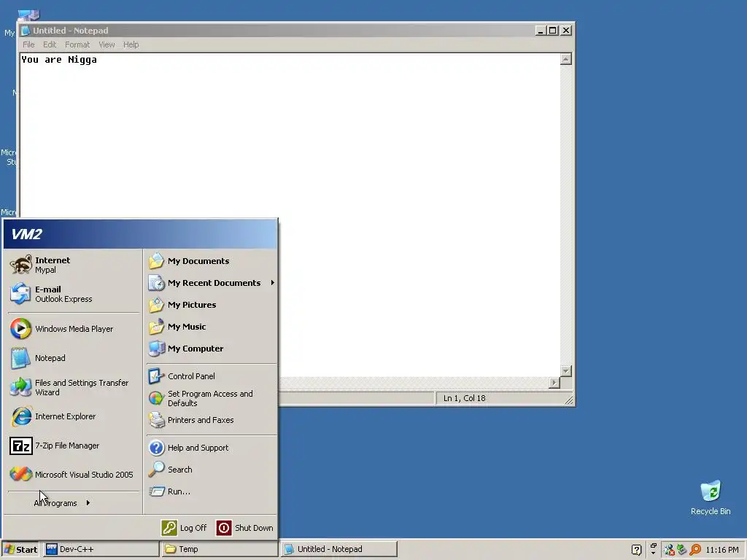747x560 pixels.
Task: Click the Log Off key icon
Action: (169, 528)
